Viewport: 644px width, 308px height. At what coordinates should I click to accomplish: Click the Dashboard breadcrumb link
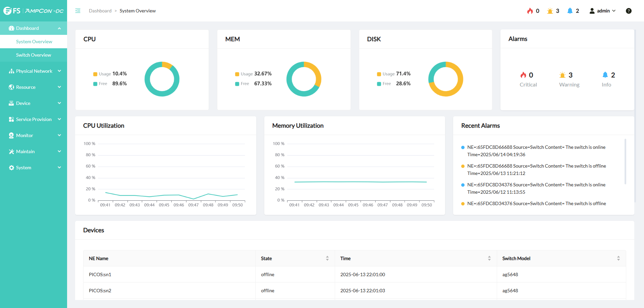tap(100, 11)
